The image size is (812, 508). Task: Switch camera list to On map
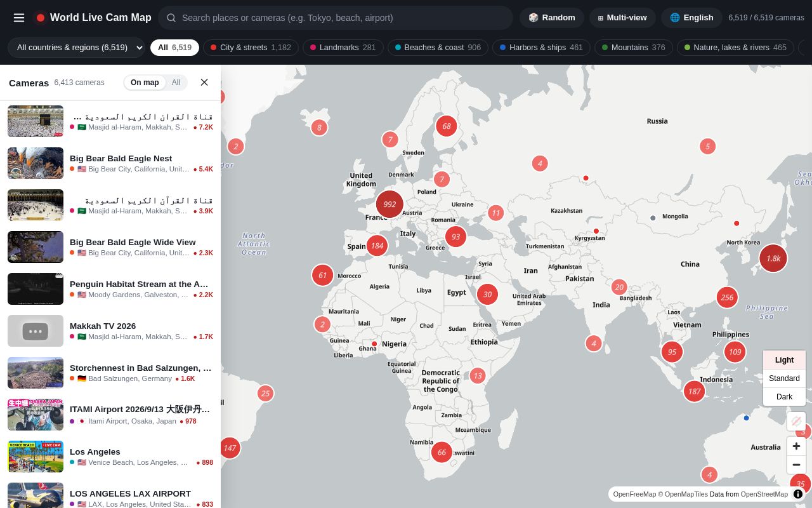click(x=145, y=83)
